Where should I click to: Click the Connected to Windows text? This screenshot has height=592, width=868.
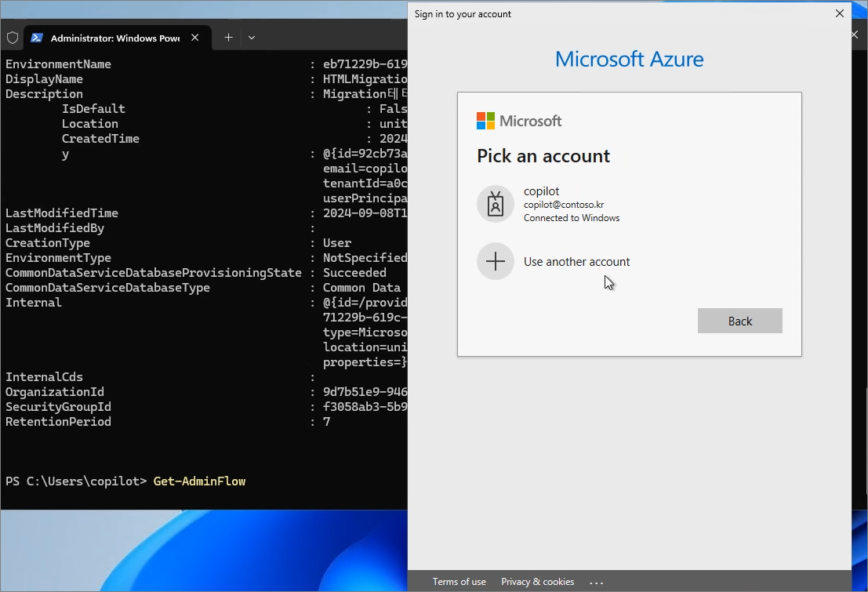(x=572, y=218)
